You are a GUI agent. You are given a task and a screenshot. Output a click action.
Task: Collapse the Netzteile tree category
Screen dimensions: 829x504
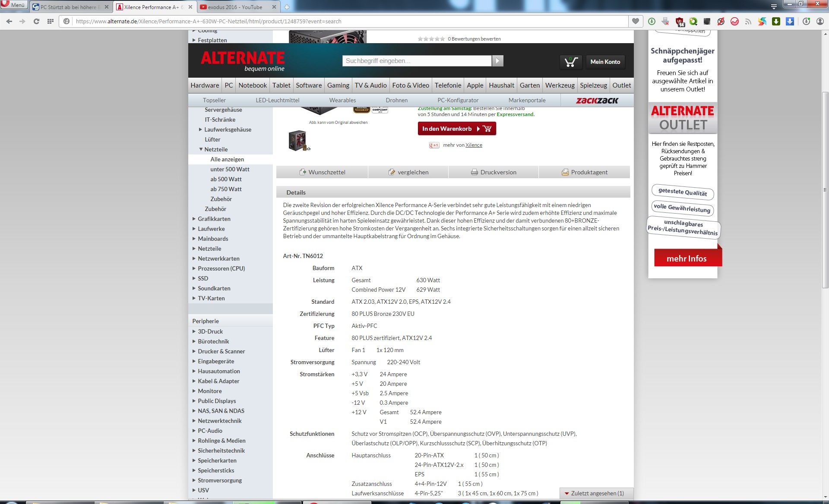tap(201, 149)
